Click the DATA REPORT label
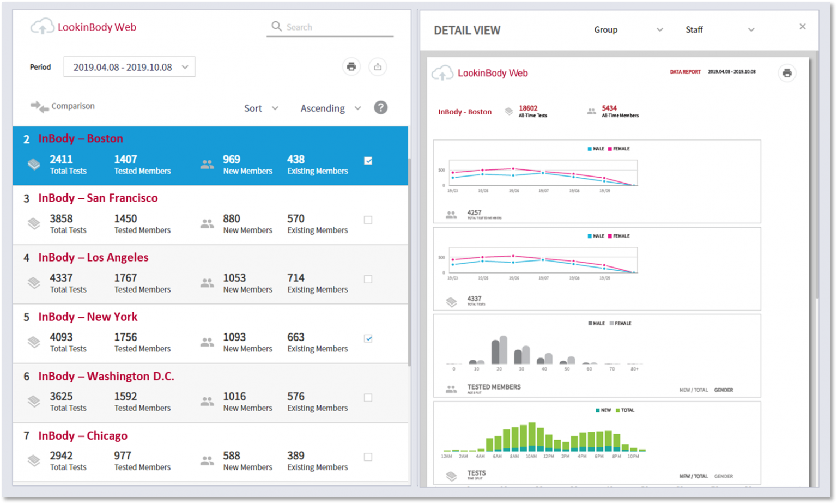Viewport: 837px width, 504px height. pyautogui.click(x=685, y=71)
